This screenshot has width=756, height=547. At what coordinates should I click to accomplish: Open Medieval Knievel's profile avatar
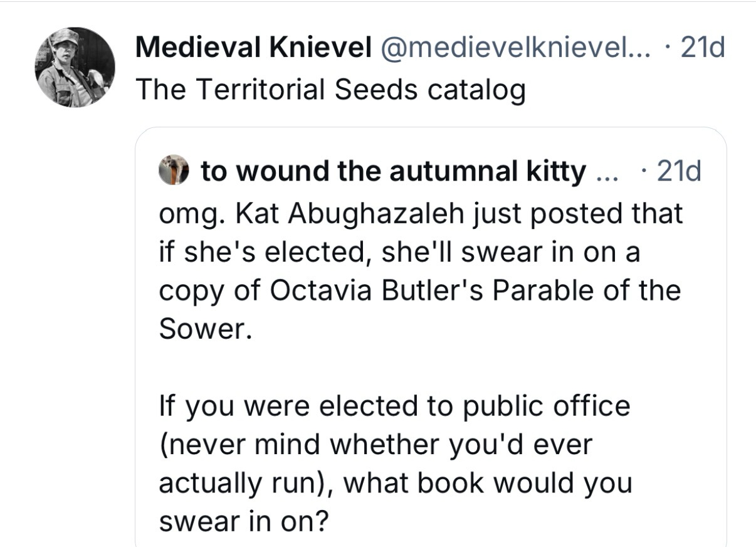[75, 66]
